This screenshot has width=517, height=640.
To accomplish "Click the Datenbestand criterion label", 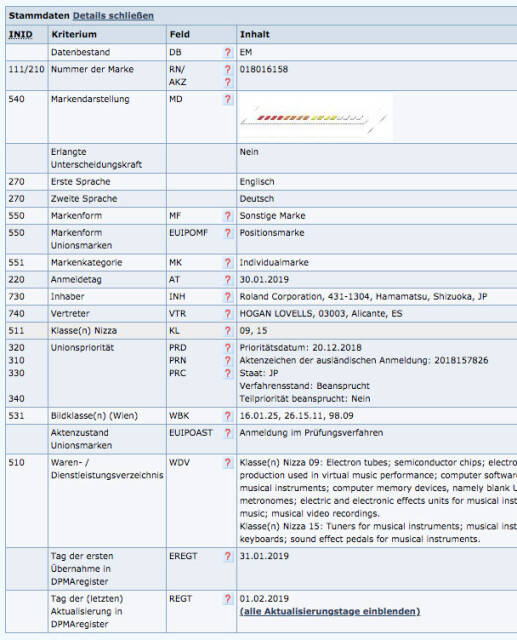I will tap(80, 53).
